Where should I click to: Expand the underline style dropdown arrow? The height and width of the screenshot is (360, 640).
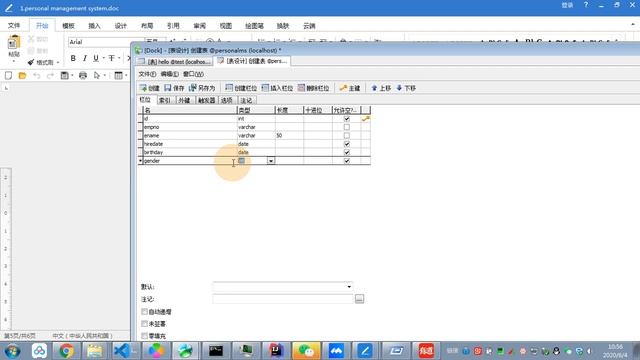(104, 58)
